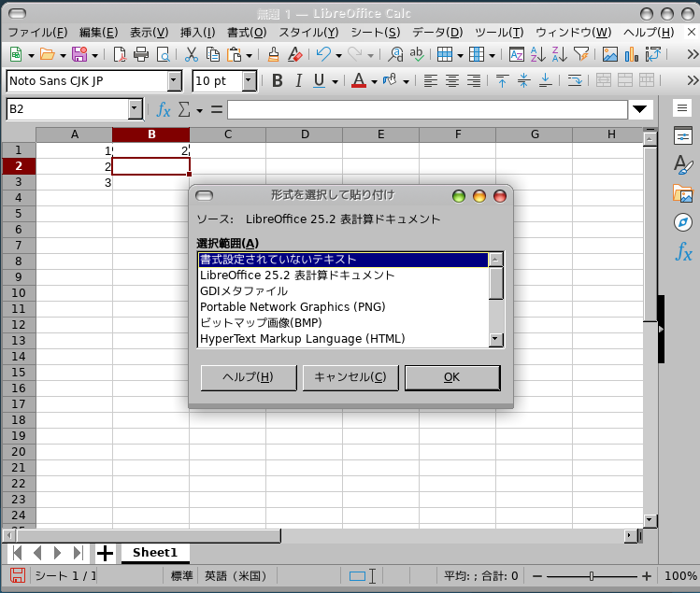Click the Clear Direct Formatting icon
Viewport: 700px width, 593px height.
[294, 55]
